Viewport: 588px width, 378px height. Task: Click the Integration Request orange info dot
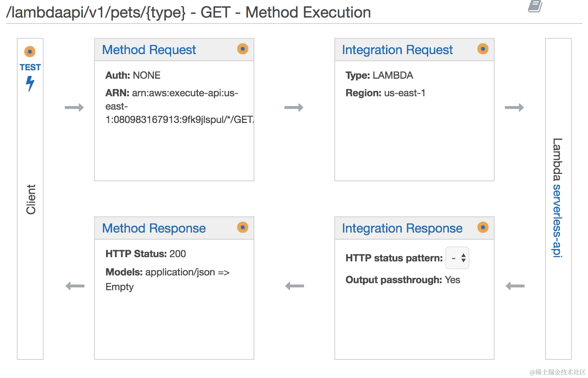pyautogui.click(x=483, y=49)
